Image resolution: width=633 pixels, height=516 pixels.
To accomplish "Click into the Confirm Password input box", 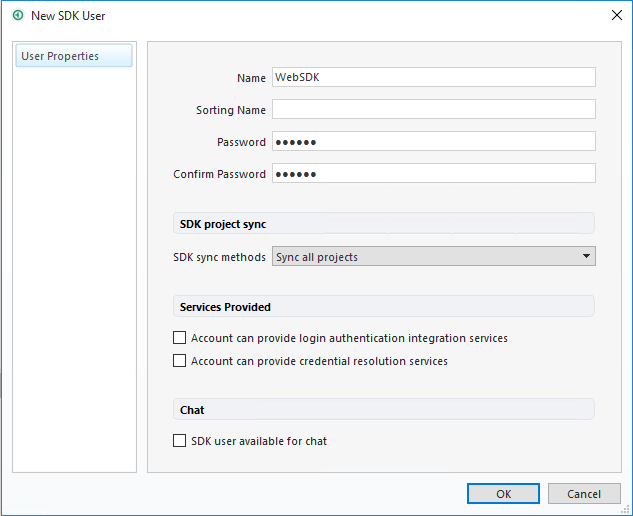I will (433, 174).
